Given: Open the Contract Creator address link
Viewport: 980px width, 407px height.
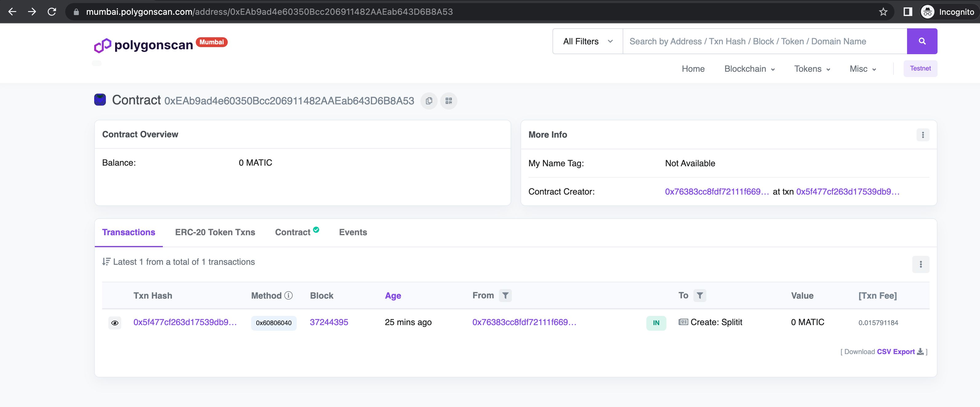Looking at the screenshot, I should tap(717, 191).
